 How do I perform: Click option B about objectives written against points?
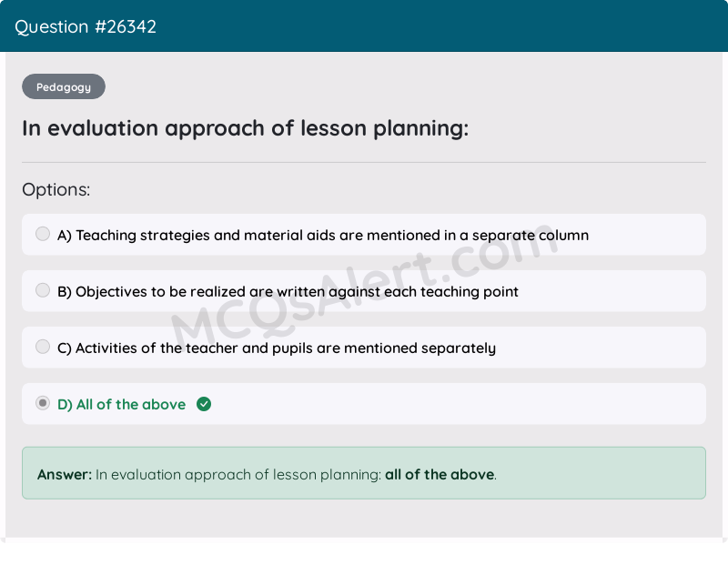coord(288,291)
